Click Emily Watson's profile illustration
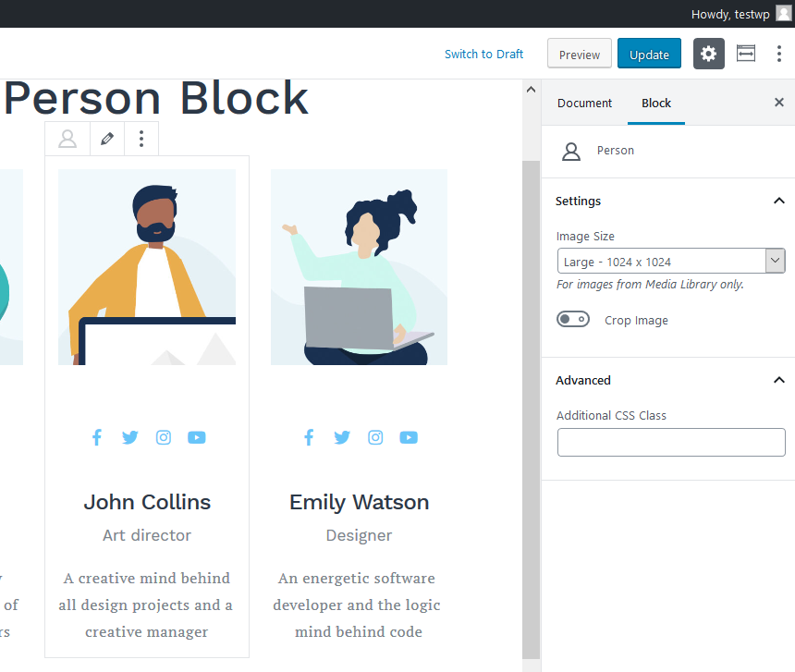The image size is (795, 672). coord(359,267)
